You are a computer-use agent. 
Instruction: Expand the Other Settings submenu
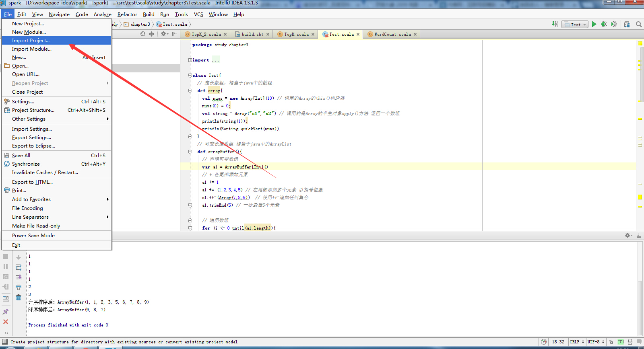[56, 119]
